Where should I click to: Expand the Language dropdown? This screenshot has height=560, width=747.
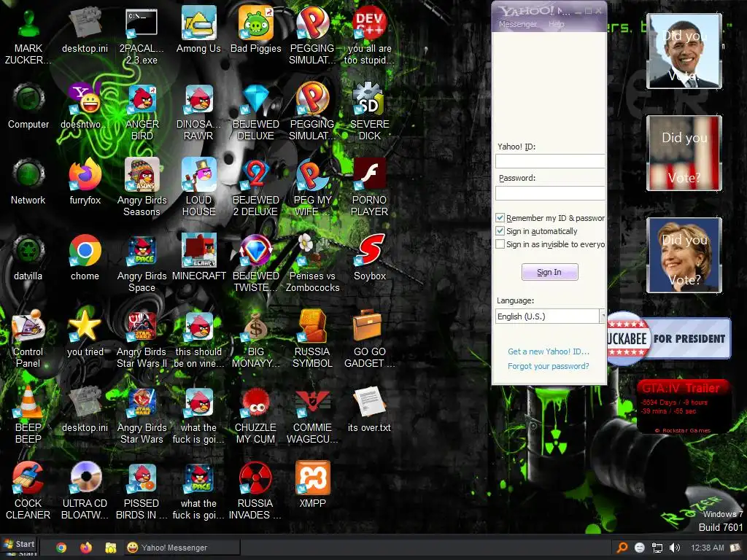click(x=603, y=316)
